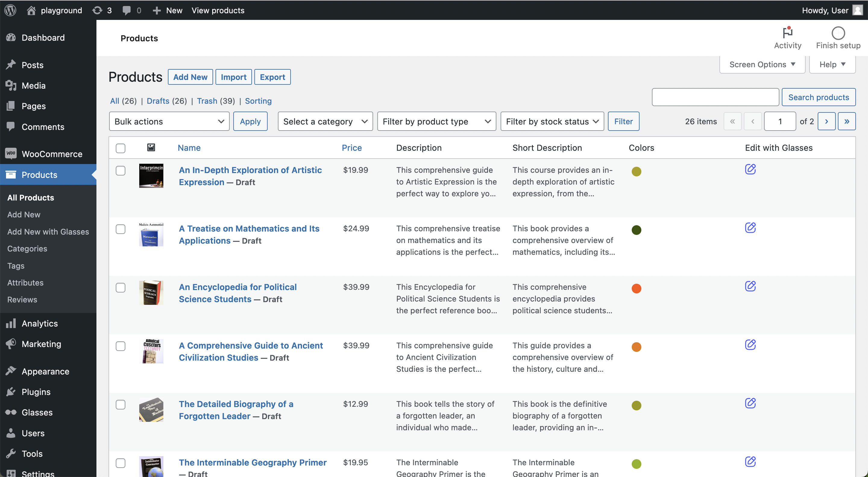Click the Add New button beside Products heading

click(x=190, y=77)
